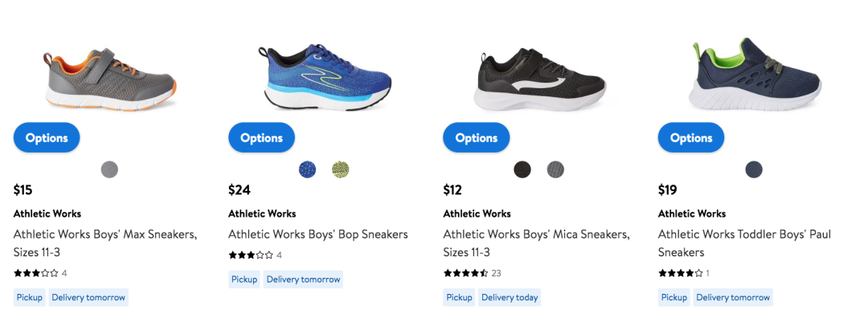Click Delivery today tag on Mica Sneakers
Screen dimensions: 868x322
(510, 297)
